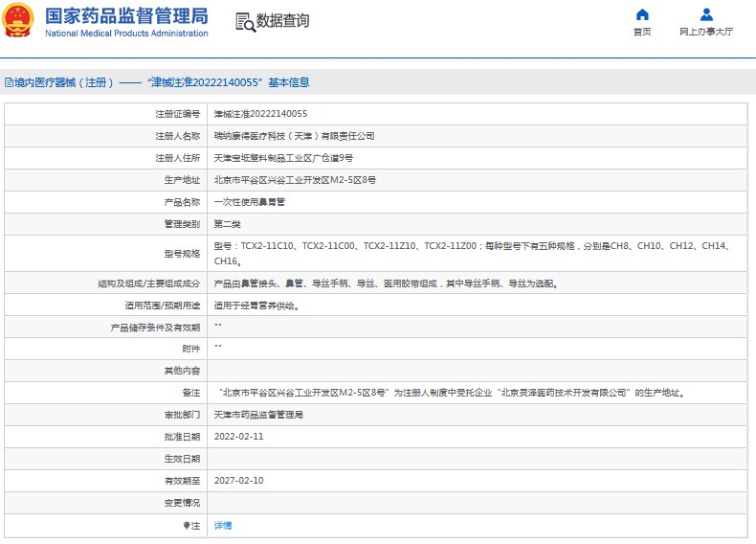Select the 产品储存条件及有效期 label
The height and width of the screenshot is (544, 756).
point(155,328)
